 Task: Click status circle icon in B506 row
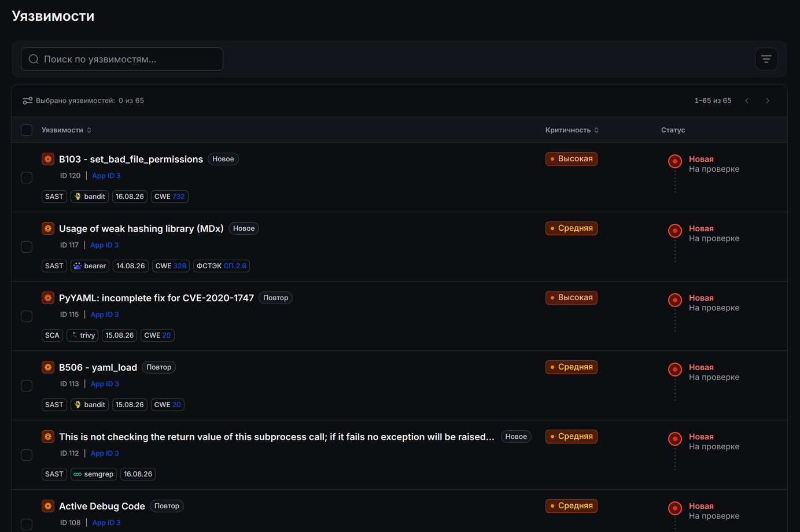(674, 370)
